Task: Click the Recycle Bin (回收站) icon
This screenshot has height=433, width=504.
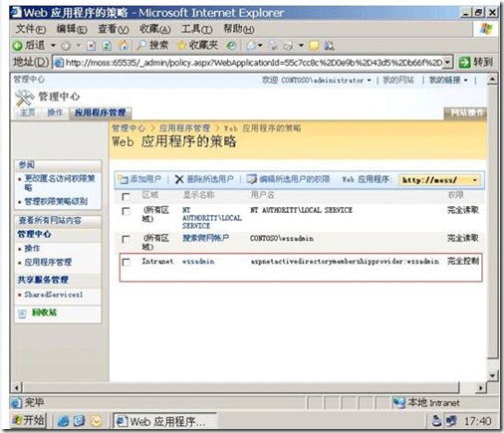Action: (x=22, y=314)
